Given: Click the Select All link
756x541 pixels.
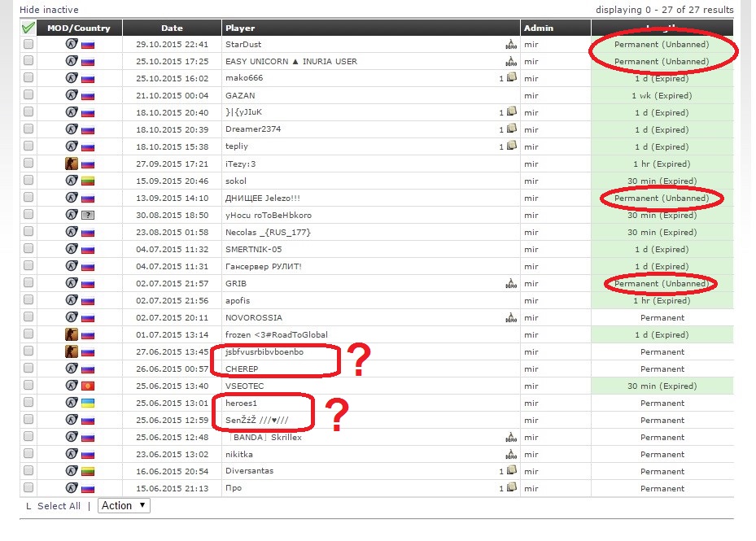Looking at the screenshot, I should (59, 506).
